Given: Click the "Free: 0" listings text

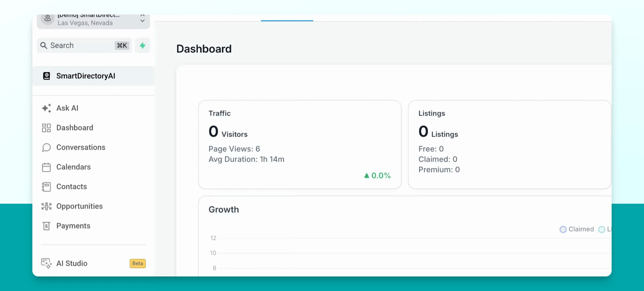Looking at the screenshot, I should click(431, 149).
